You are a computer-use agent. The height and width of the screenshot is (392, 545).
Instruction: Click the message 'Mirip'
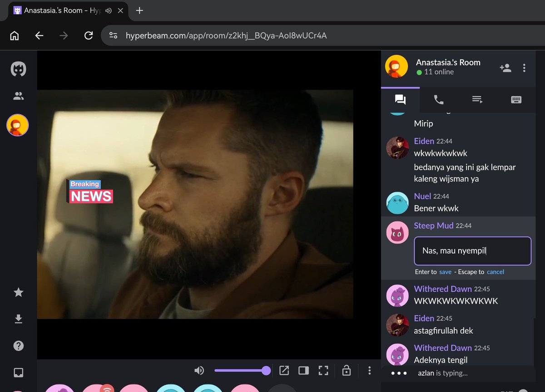(424, 123)
